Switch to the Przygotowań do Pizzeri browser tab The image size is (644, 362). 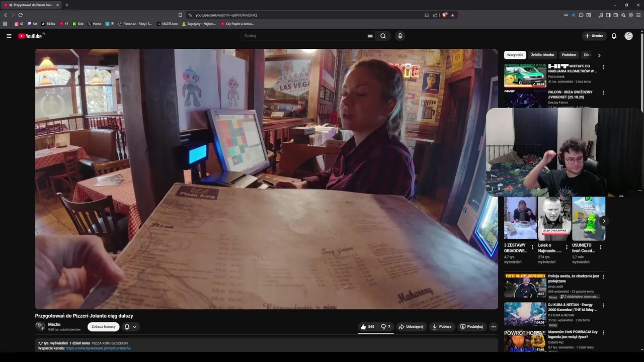pyautogui.click(x=31, y=5)
